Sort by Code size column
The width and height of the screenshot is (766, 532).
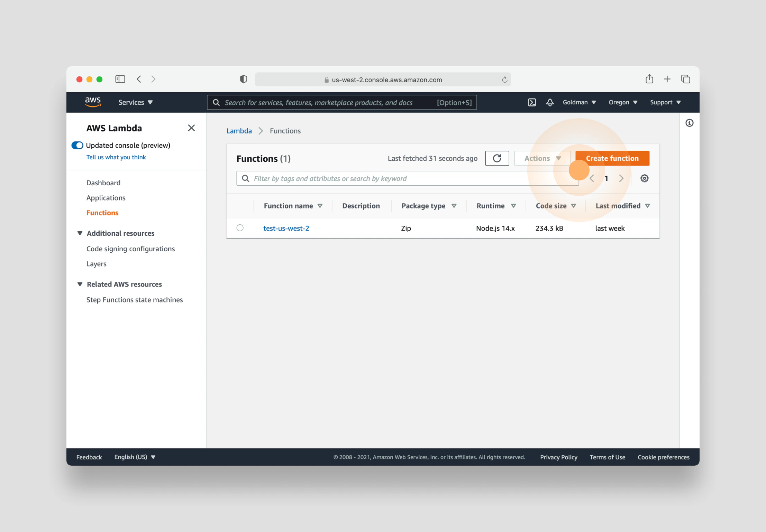[x=556, y=206]
